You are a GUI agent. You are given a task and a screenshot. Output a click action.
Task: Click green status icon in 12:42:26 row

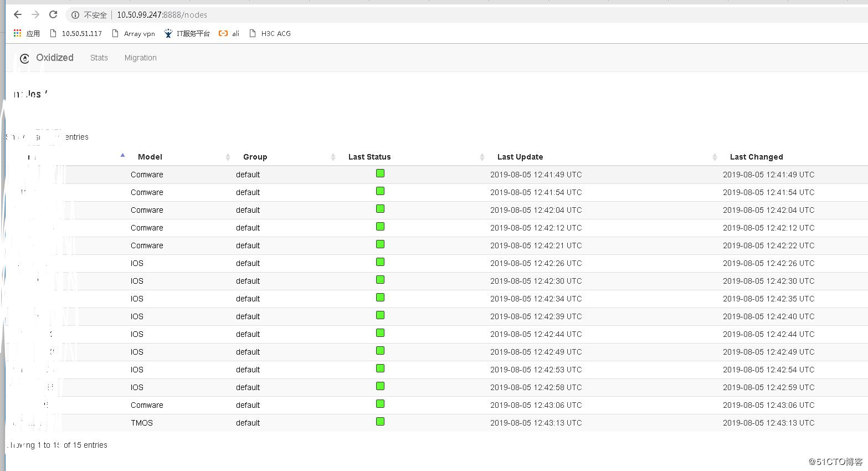[x=380, y=262]
